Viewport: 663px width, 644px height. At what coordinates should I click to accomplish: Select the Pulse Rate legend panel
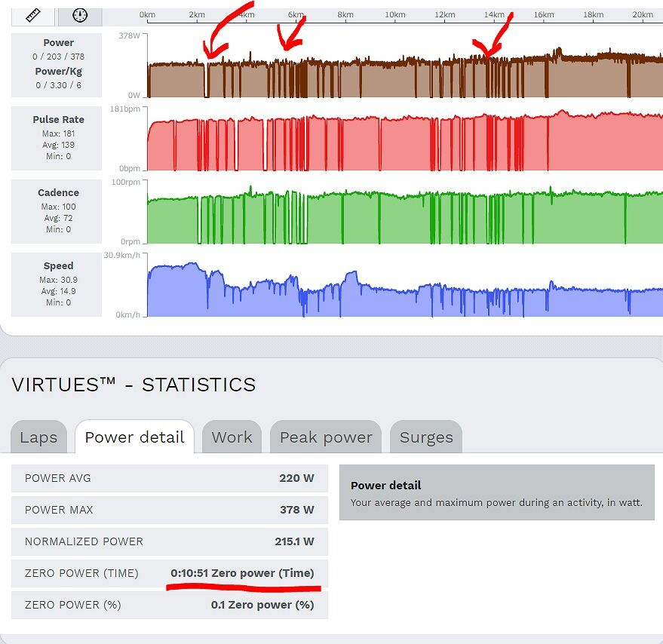57,138
